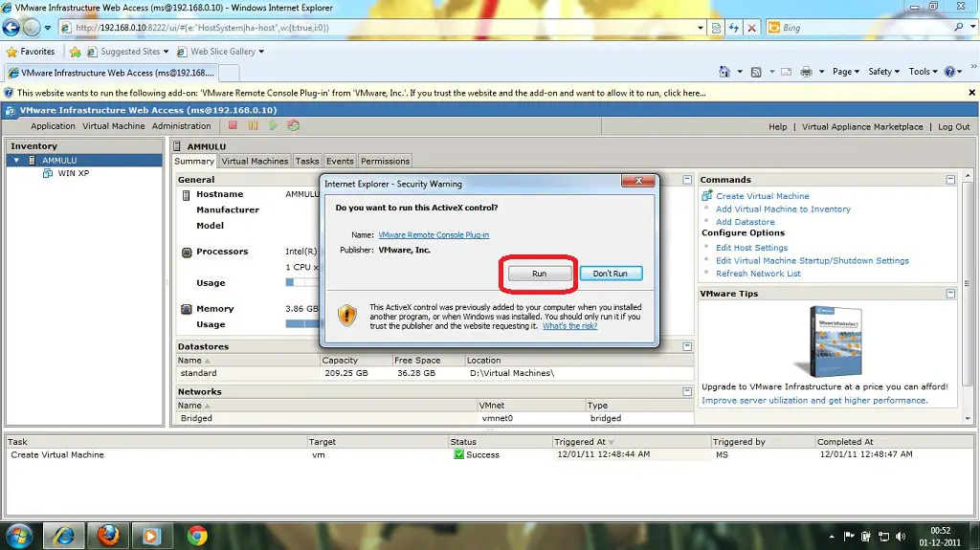Click the VMware power on play icon
Viewport: 980px width, 550px height.
coord(273,125)
